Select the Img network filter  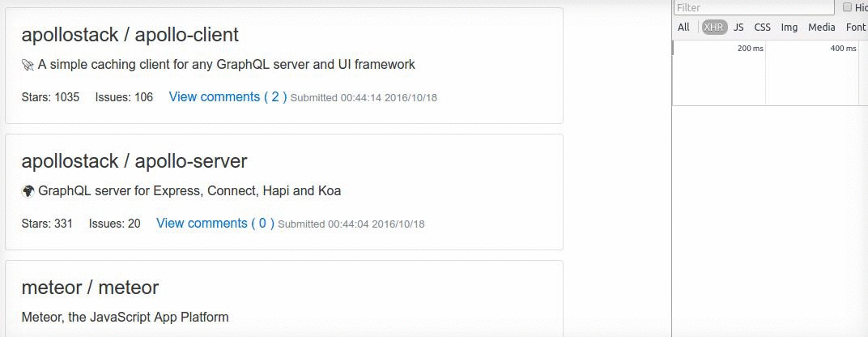(789, 28)
